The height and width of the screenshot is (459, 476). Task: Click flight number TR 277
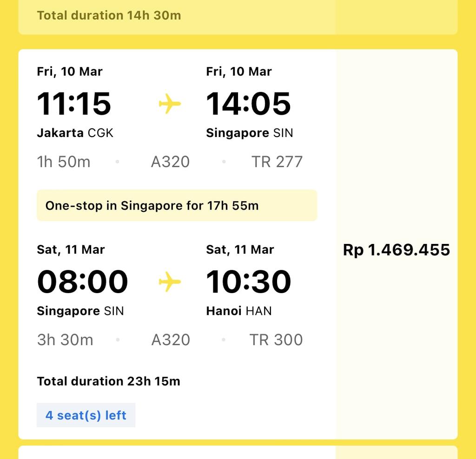(277, 162)
